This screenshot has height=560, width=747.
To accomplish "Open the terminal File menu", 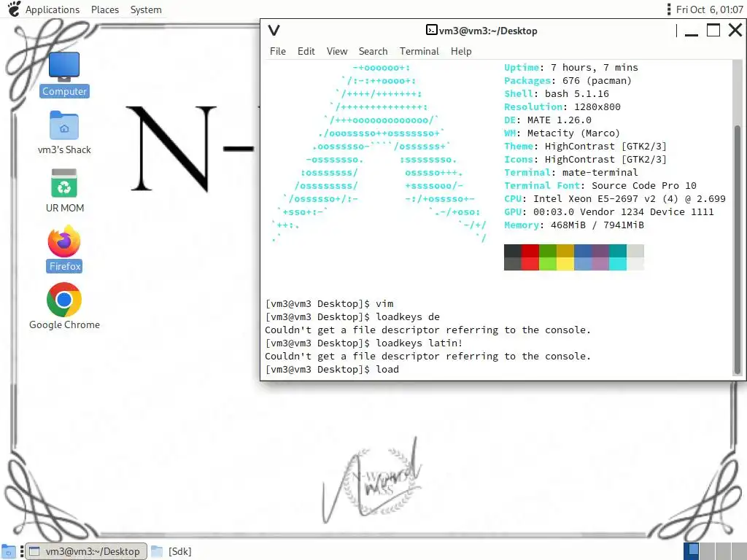I will pos(278,51).
